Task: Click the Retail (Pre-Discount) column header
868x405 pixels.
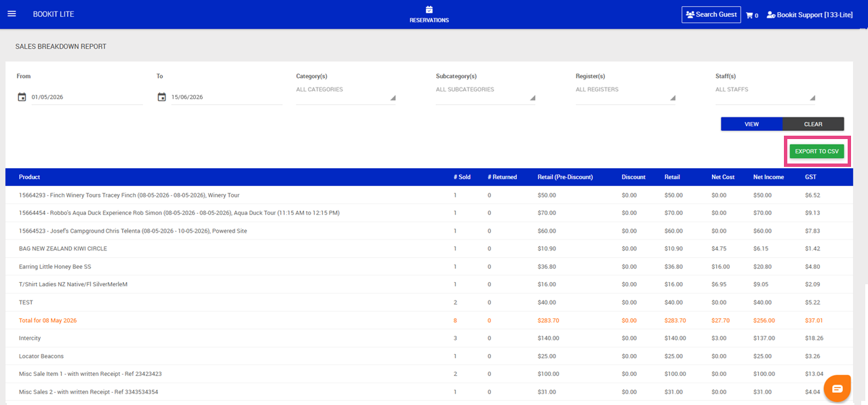Action: tap(565, 177)
